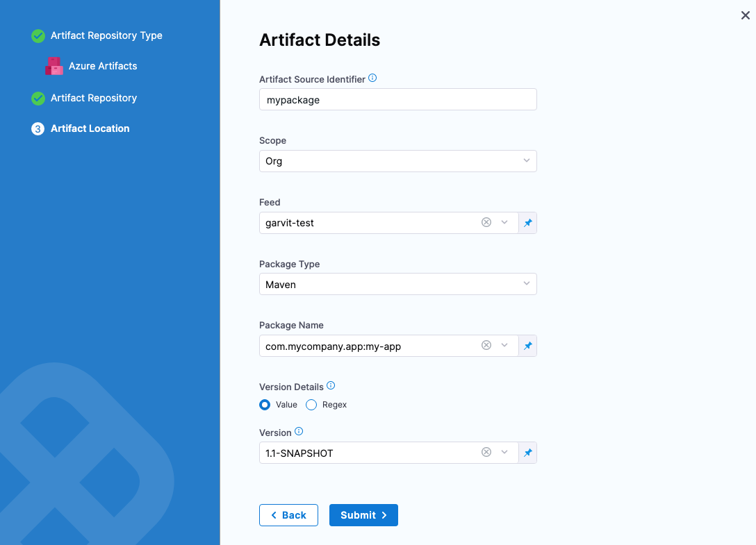Click the Back button
The height and width of the screenshot is (545, 756).
(x=288, y=515)
